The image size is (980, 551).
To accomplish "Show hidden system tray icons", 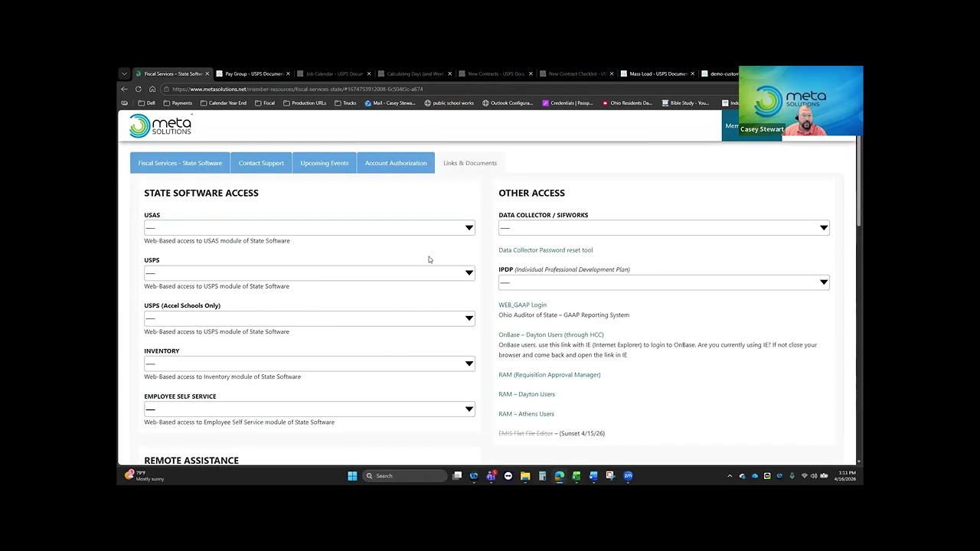I will coord(730,476).
